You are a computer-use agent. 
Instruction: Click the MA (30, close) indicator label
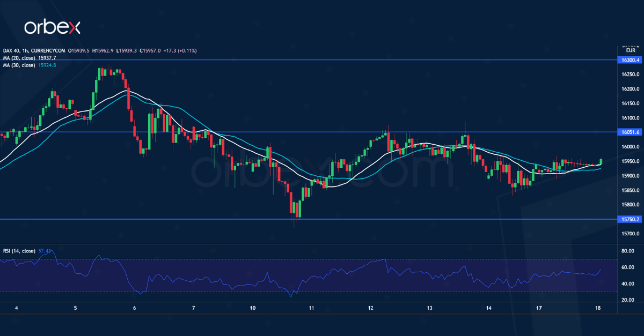19,65
